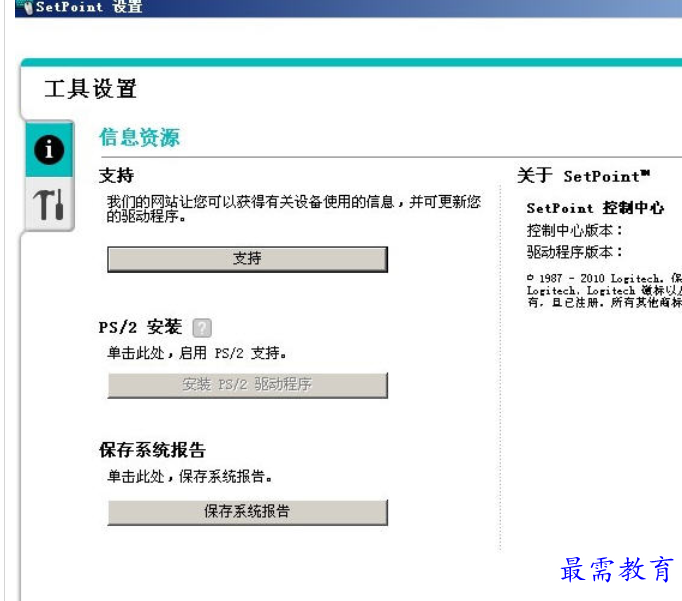Switch to the hammer and screwdriver tools tab
Viewport: 682px width, 601px height.
click(49, 204)
